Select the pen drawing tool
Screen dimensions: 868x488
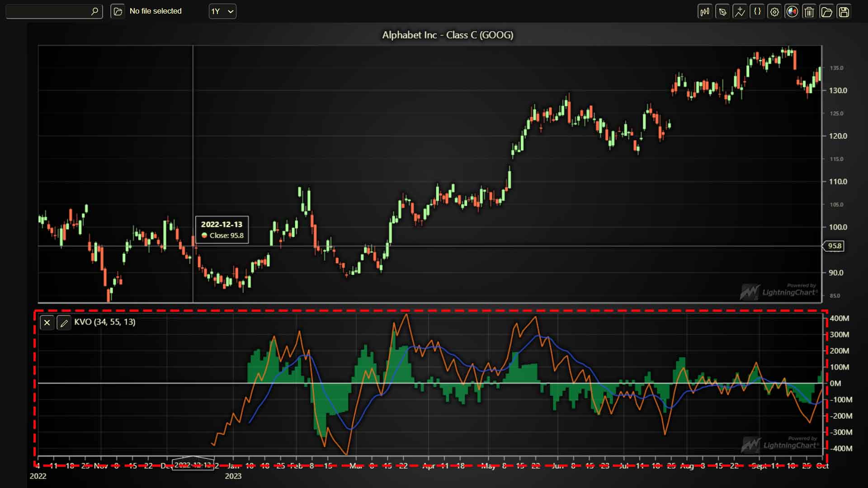722,12
